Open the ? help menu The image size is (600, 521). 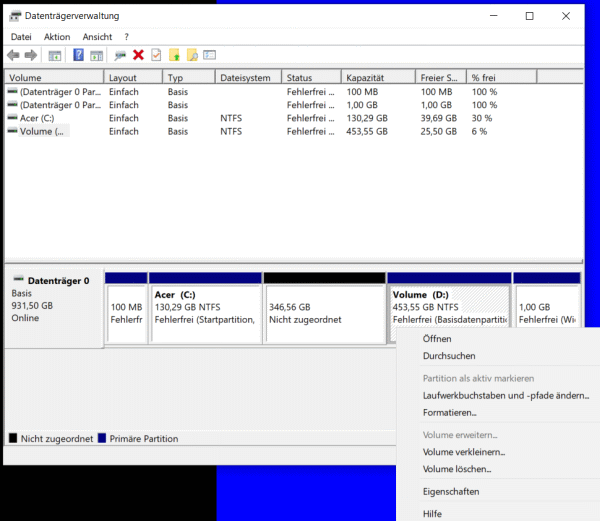pyautogui.click(x=127, y=37)
